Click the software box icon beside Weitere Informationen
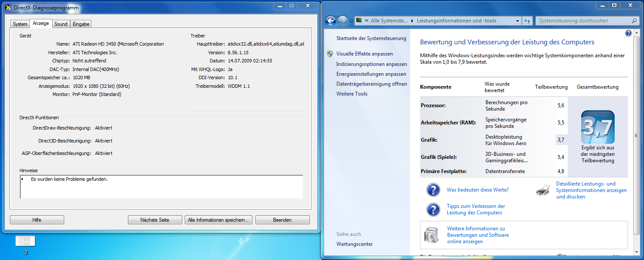Image resolution: width=644 pixels, height=260 pixels. point(431,235)
